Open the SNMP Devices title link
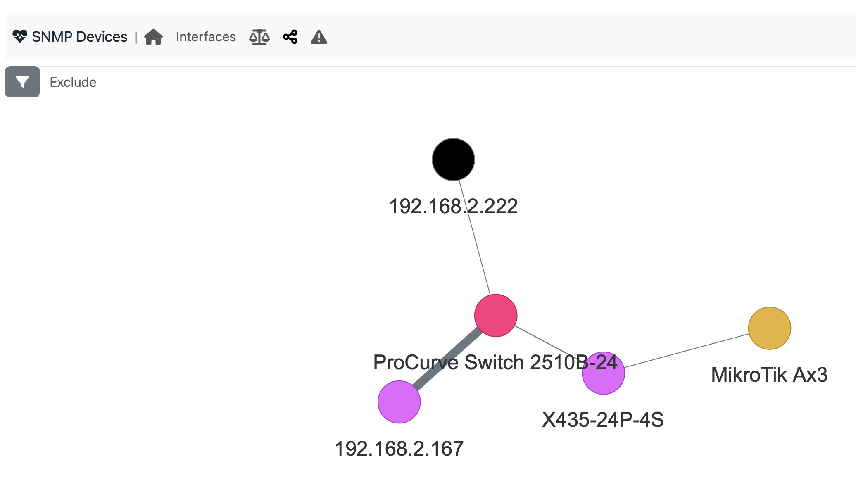The width and height of the screenshot is (856, 504). (79, 37)
